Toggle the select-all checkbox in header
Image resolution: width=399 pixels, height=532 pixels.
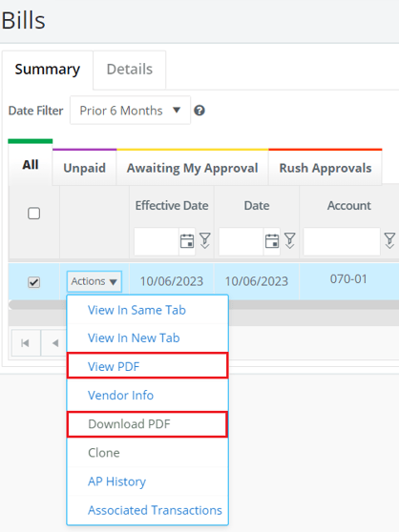[x=34, y=214]
